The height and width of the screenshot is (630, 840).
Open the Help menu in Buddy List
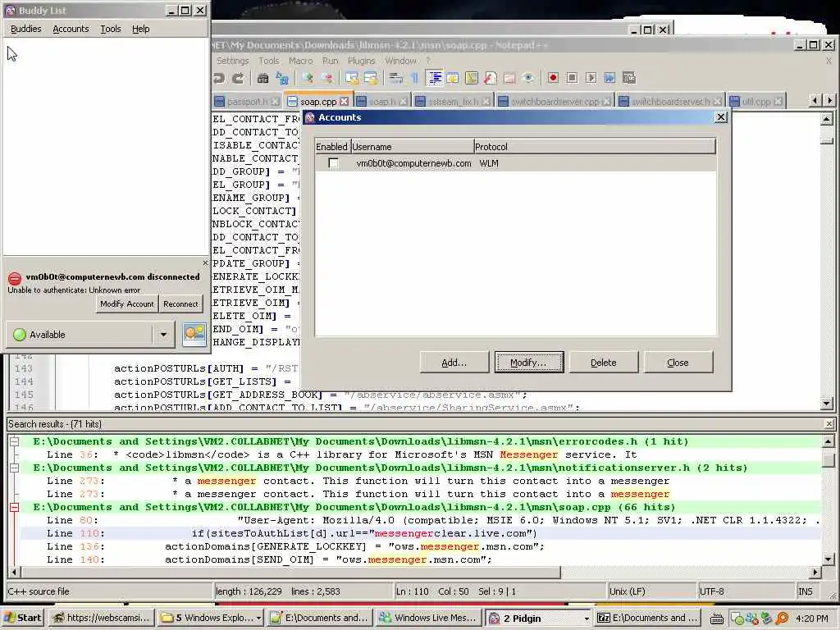coord(141,29)
